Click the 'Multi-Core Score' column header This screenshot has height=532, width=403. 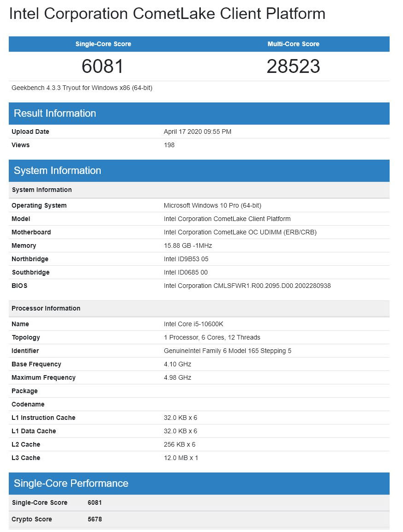pyautogui.click(x=293, y=44)
